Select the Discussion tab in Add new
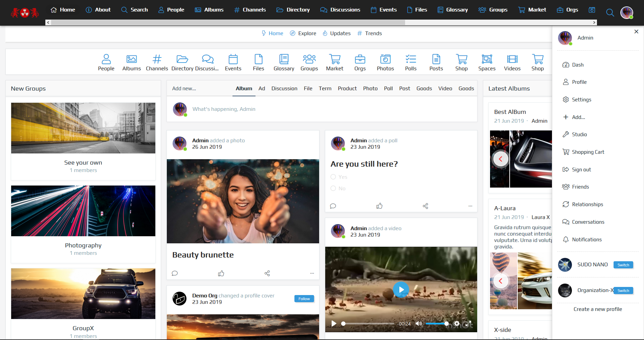This screenshot has height=340, width=644. (284, 89)
